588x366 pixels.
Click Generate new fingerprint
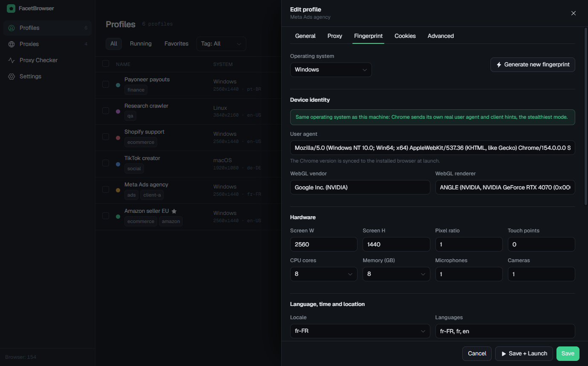click(533, 65)
